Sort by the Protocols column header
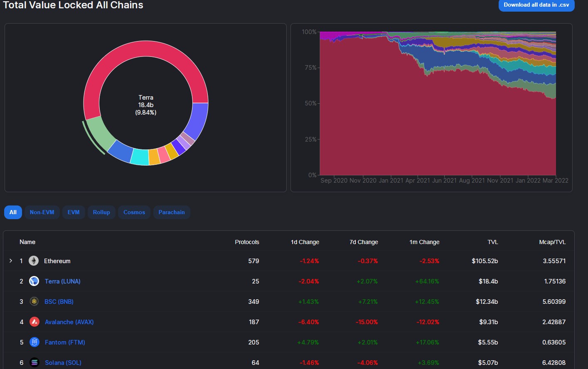Image resolution: width=588 pixels, height=369 pixels. click(x=247, y=242)
